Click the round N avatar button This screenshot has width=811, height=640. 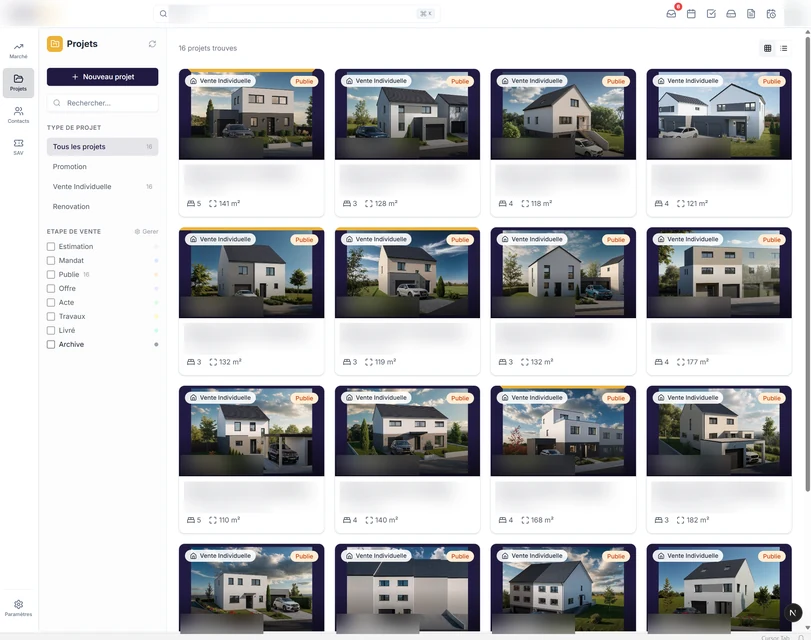pyautogui.click(x=793, y=613)
